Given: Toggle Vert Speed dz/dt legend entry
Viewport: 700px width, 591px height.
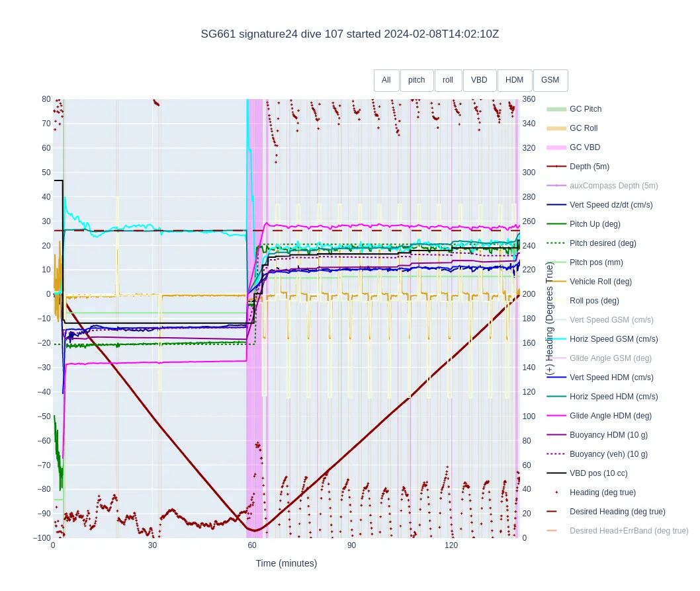Looking at the screenshot, I should (609, 205).
